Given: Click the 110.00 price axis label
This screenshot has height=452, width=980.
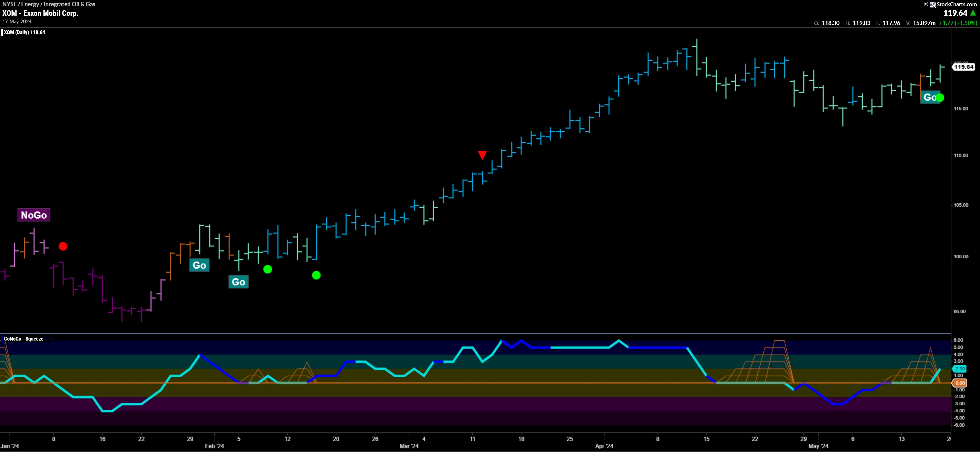Looking at the screenshot, I should (961, 155).
